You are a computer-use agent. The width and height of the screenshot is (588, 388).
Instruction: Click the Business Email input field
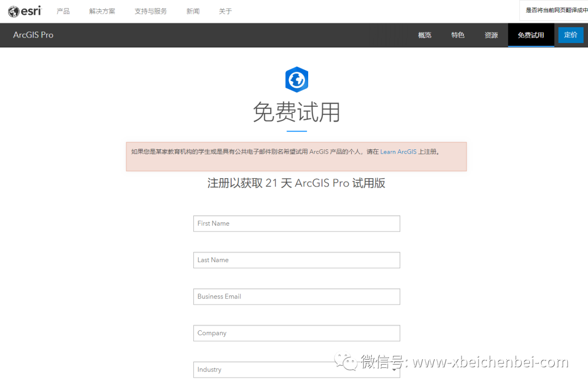click(296, 296)
